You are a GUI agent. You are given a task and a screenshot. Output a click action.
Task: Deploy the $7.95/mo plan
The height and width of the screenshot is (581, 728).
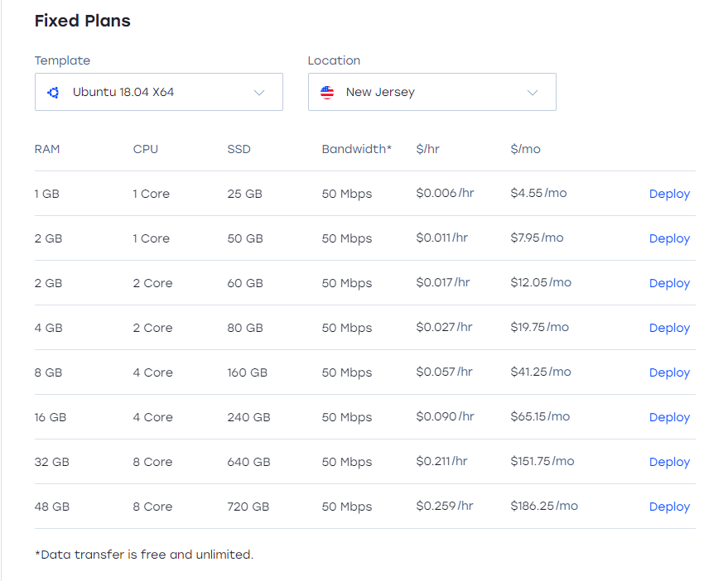coord(669,238)
